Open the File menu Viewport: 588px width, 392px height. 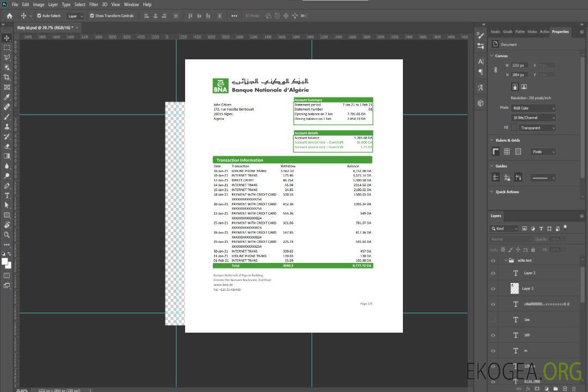[x=15, y=4]
